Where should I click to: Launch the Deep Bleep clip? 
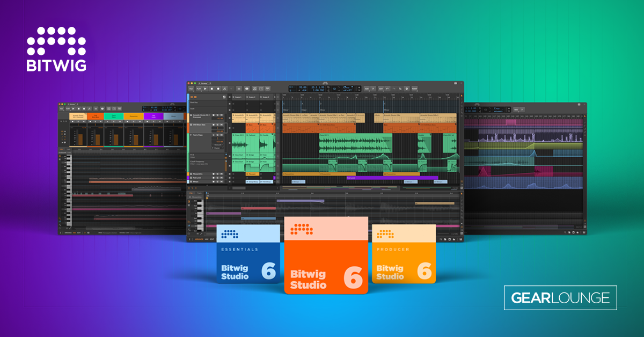pos(252,181)
